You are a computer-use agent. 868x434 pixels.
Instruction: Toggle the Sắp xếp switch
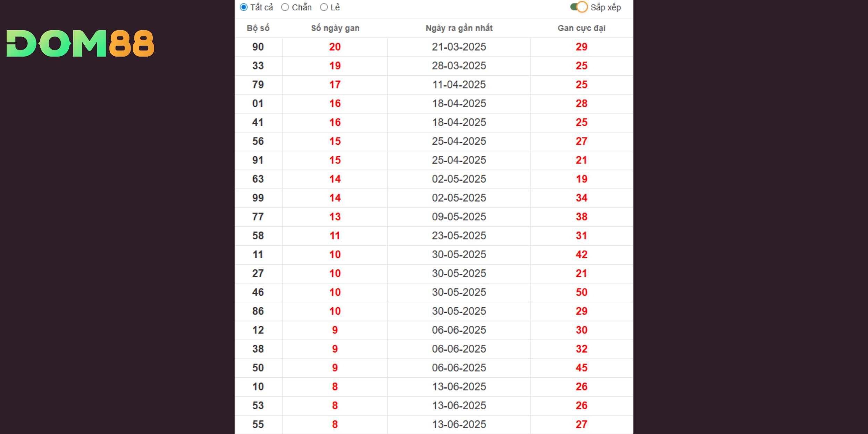click(x=579, y=7)
